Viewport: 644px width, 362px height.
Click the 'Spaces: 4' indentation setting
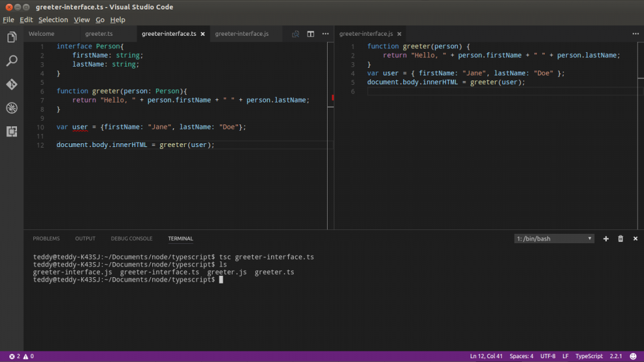521,356
